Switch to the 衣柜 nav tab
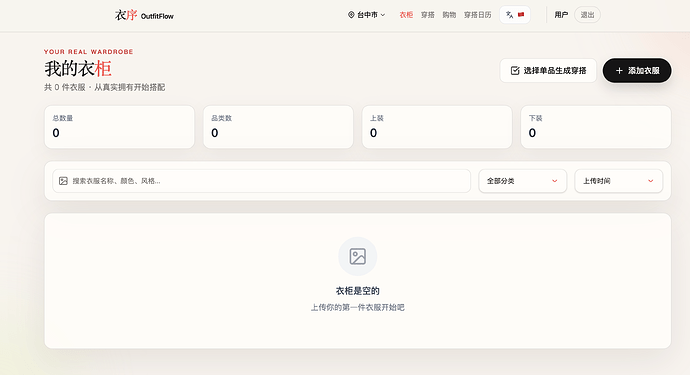Image resolution: width=690 pixels, height=375 pixels. (406, 15)
